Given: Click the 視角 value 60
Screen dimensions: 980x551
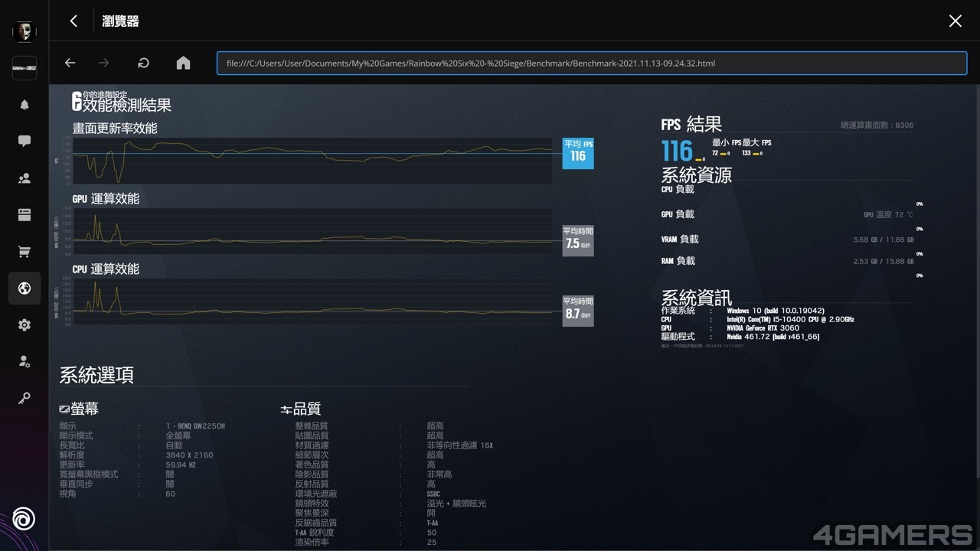Looking at the screenshot, I should pyautogui.click(x=170, y=494).
